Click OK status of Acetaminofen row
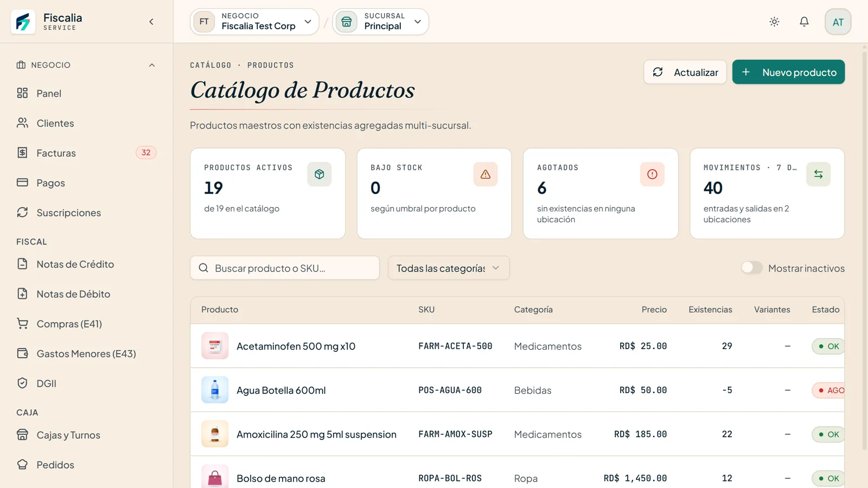 pos(828,346)
